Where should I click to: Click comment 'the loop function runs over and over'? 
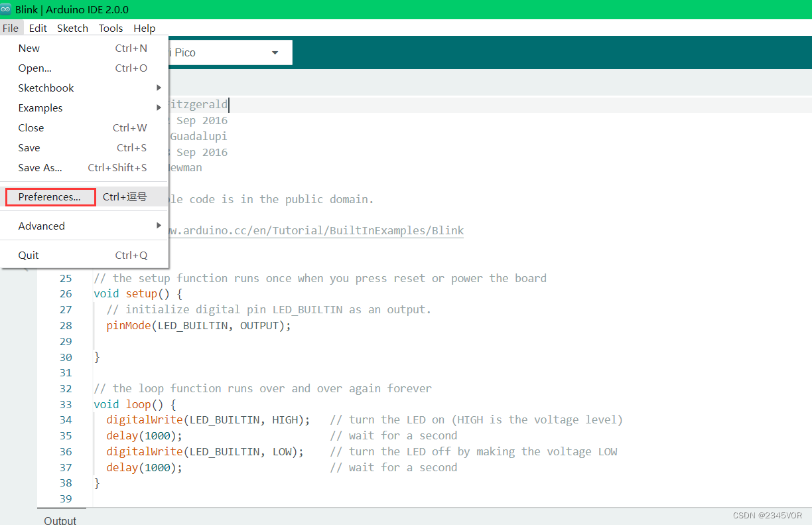point(263,388)
